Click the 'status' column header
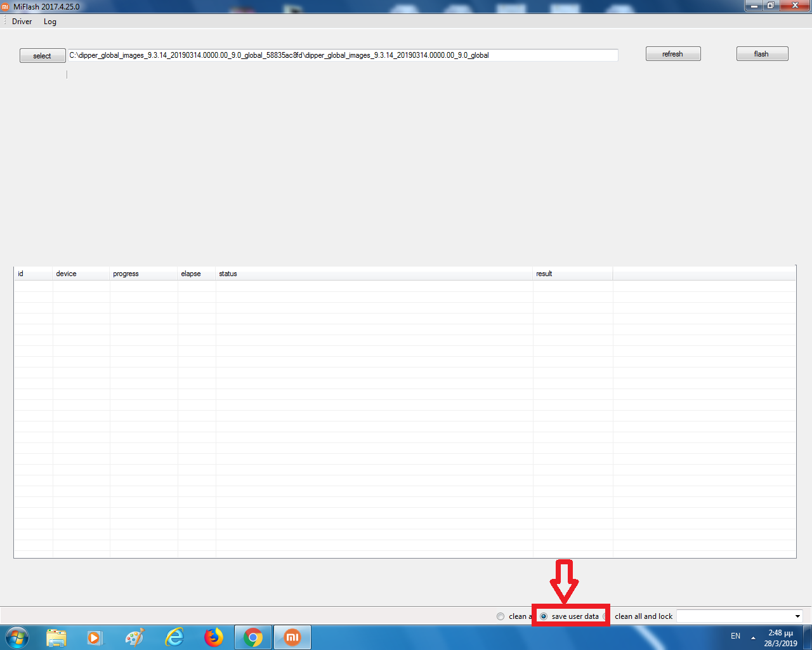Screen dimensions: 812x650 [374, 274]
